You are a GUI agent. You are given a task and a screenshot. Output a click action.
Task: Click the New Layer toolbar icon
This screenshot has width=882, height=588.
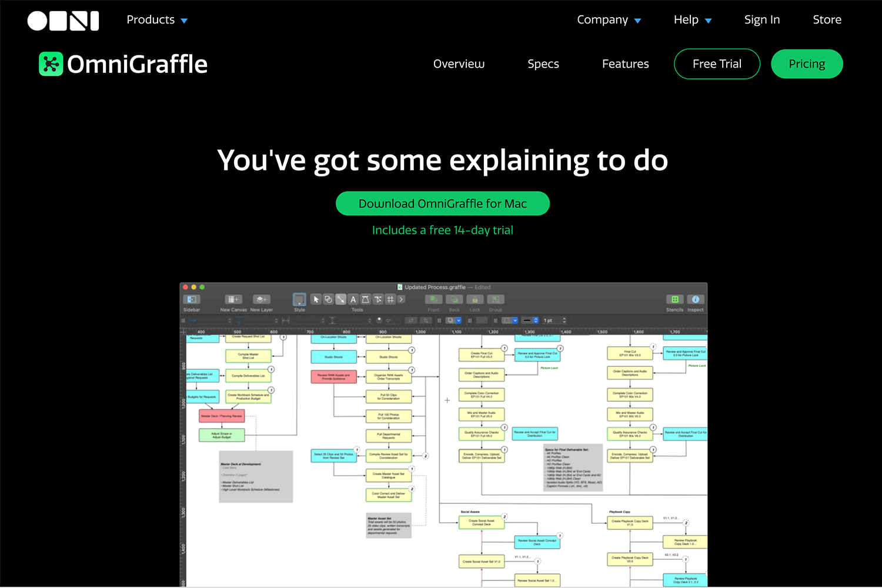262,299
